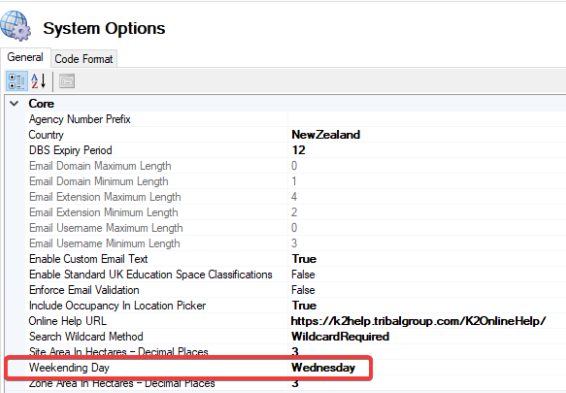This screenshot has height=393, width=566.
Task: Switch to the Code Format tab
Action: 84,59
